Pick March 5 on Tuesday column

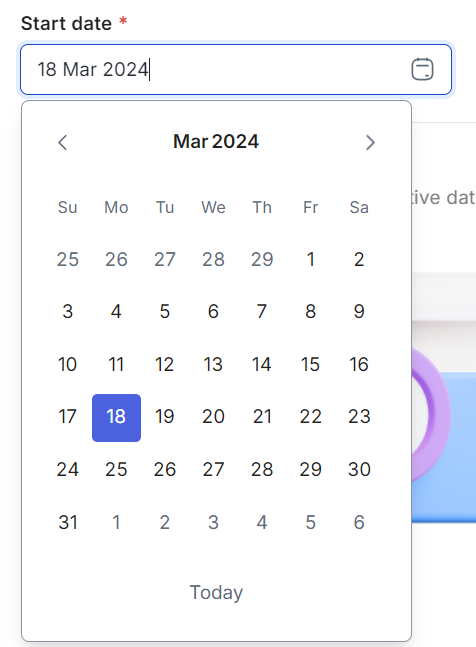tap(165, 312)
